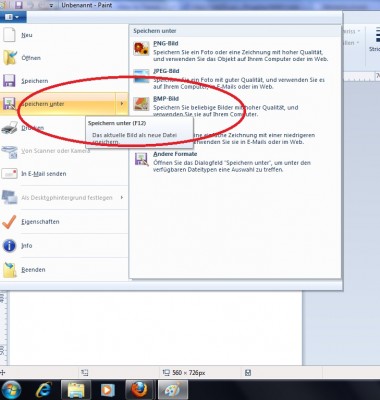The image size is (380, 400).
Task: Open Internet Explorer from the taskbar
Action: click(x=44, y=390)
